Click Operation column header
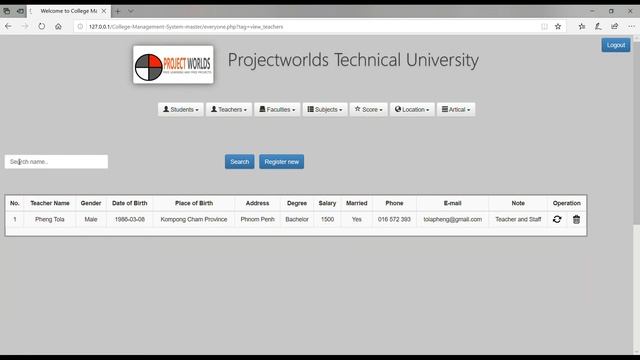The height and width of the screenshot is (360, 640). [x=567, y=203]
